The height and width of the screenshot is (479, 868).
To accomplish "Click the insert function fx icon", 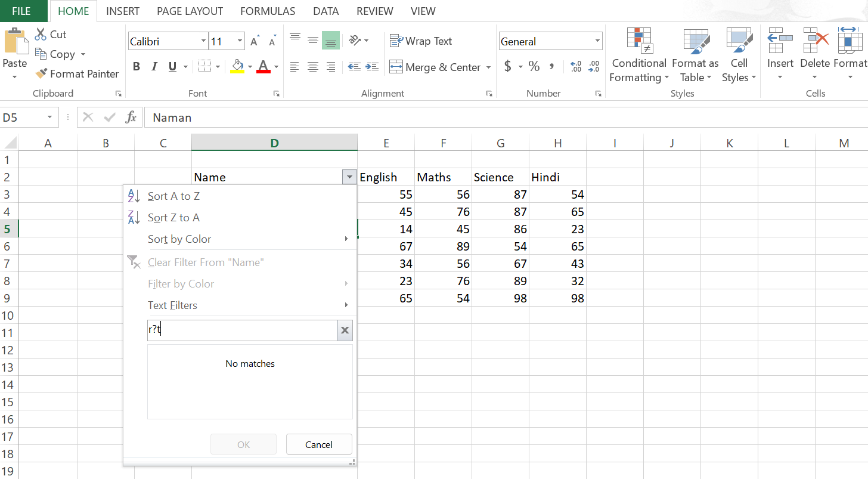I will (131, 118).
